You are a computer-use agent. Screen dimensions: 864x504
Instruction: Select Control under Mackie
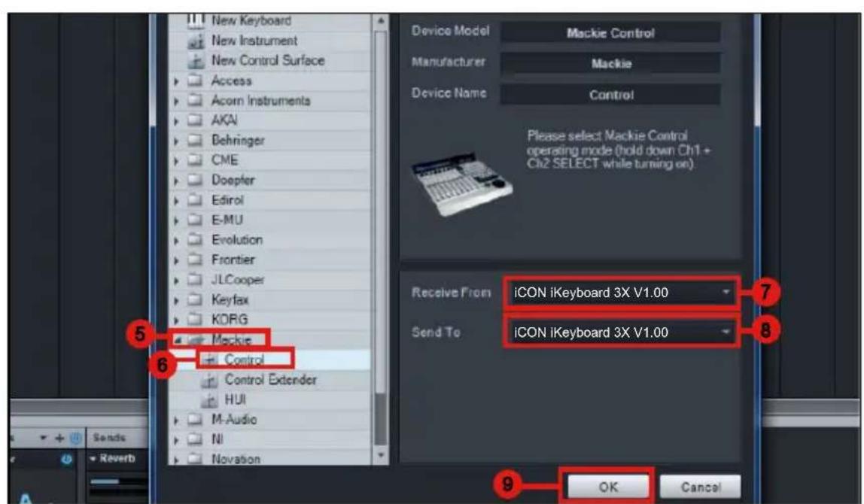pos(244,360)
